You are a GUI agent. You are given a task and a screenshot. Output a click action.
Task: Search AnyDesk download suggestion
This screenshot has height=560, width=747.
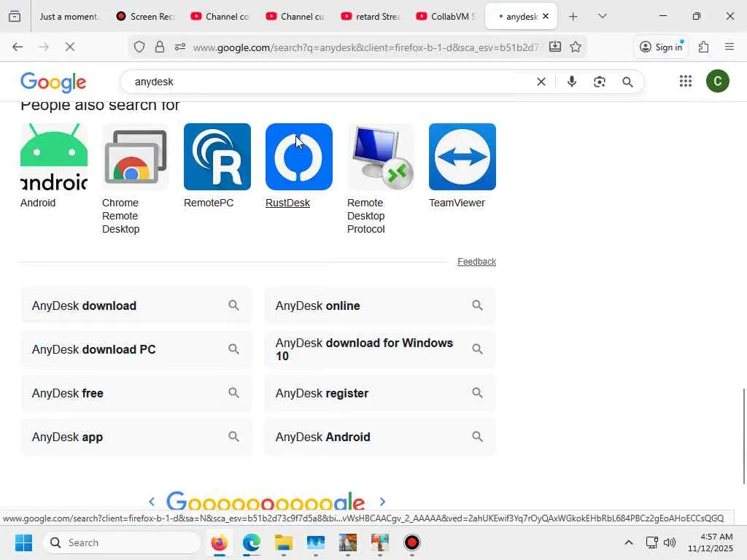coord(136,306)
